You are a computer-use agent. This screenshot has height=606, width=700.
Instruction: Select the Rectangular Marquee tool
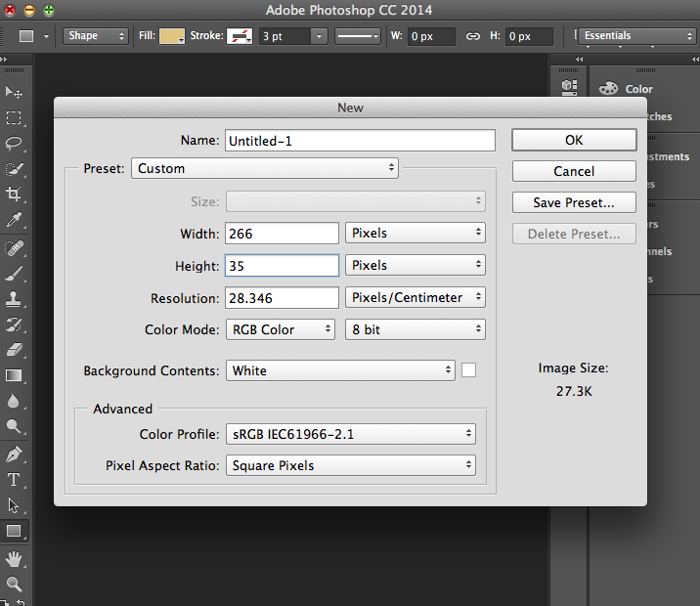pyautogui.click(x=14, y=118)
